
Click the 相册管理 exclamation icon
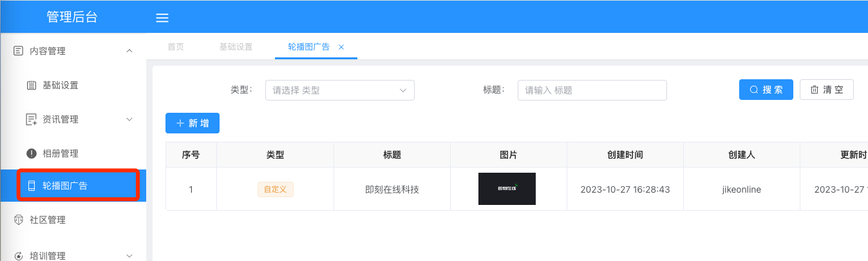[31, 153]
